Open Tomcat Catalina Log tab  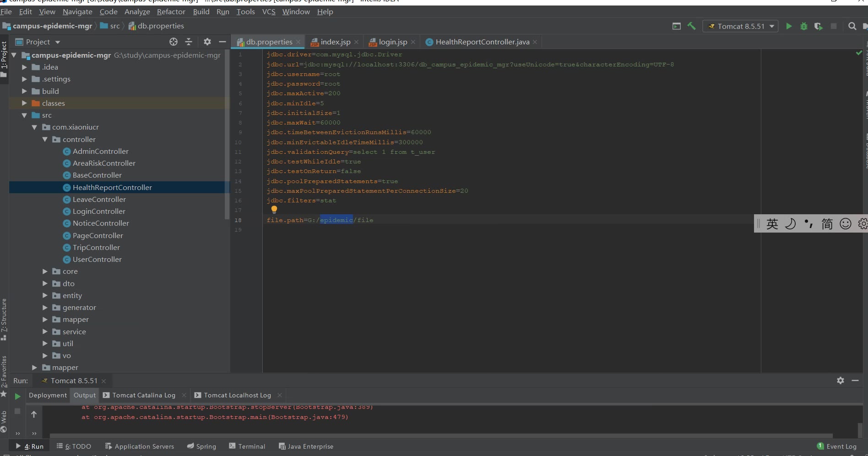click(144, 395)
